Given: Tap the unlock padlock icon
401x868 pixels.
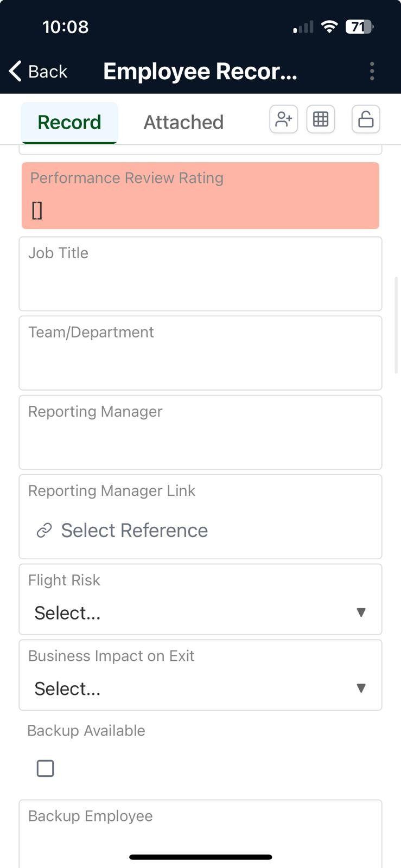Looking at the screenshot, I should 366,119.
